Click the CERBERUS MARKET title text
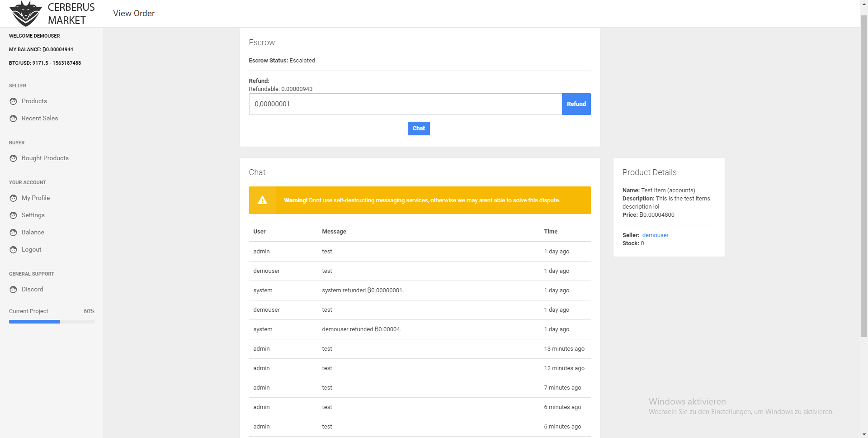 (71, 14)
